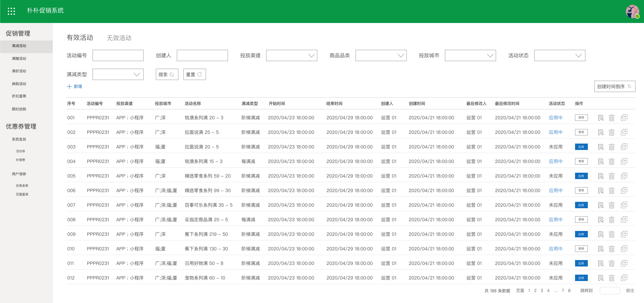View details icon for row 001

(x=601, y=118)
